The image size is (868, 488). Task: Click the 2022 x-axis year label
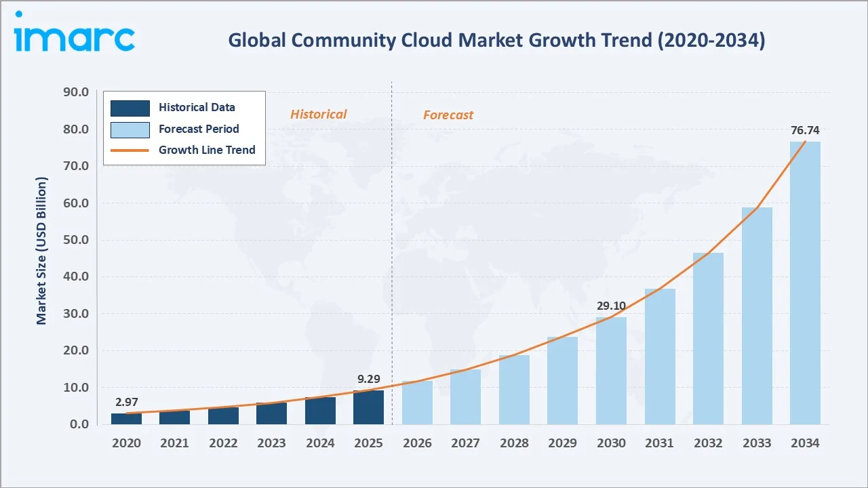click(223, 443)
